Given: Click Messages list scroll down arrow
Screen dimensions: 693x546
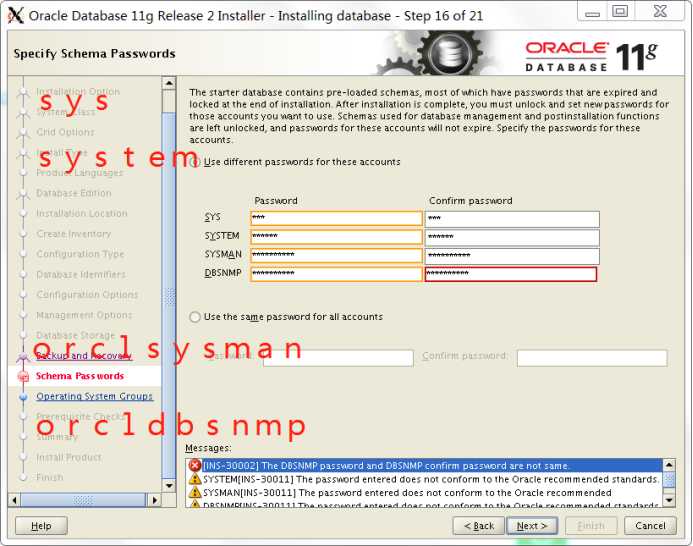Looking at the screenshot, I should [x=669, y=500].
